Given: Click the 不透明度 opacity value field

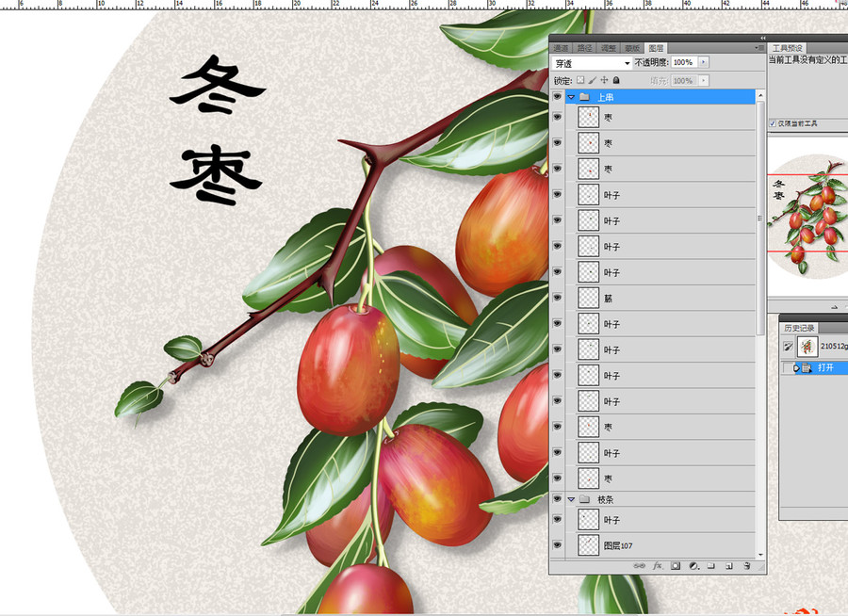Looking at the screenshot, I should coord(684,62).
